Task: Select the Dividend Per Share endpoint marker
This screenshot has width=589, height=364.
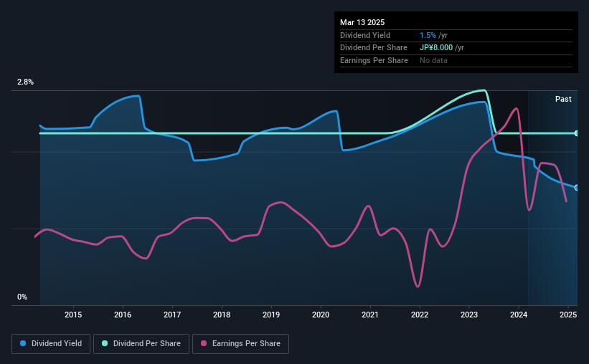Action: point(577,133)
